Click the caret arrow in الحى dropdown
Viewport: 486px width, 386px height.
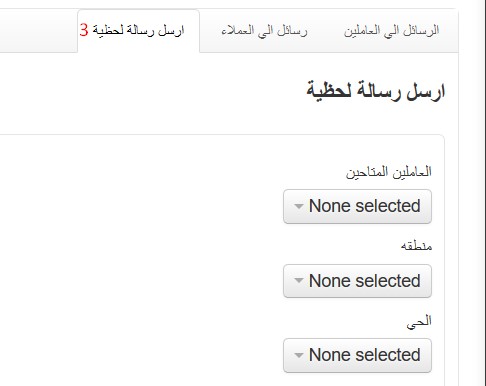tap(299, 355)
